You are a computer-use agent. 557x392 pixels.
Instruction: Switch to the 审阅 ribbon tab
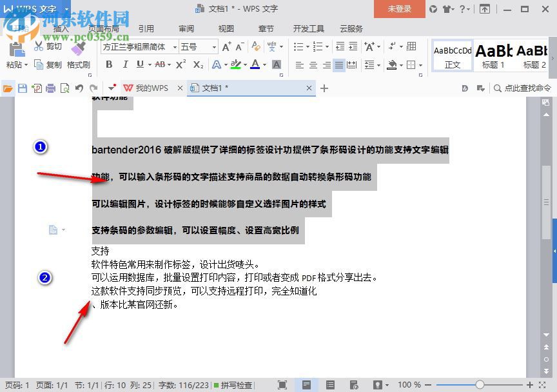point(186,28)
